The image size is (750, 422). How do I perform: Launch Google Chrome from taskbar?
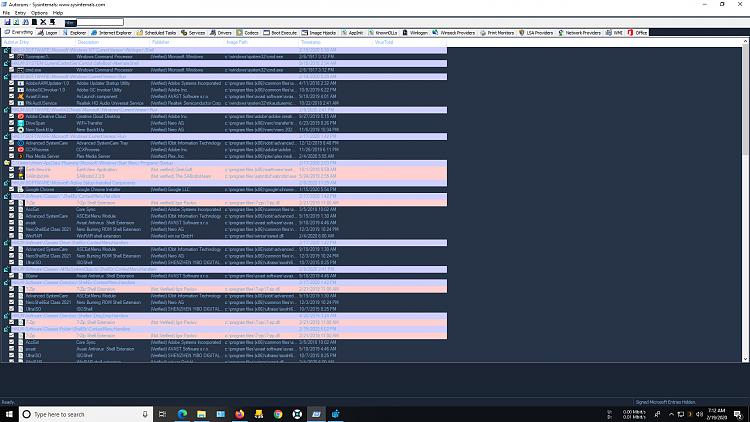pos(278,414)
